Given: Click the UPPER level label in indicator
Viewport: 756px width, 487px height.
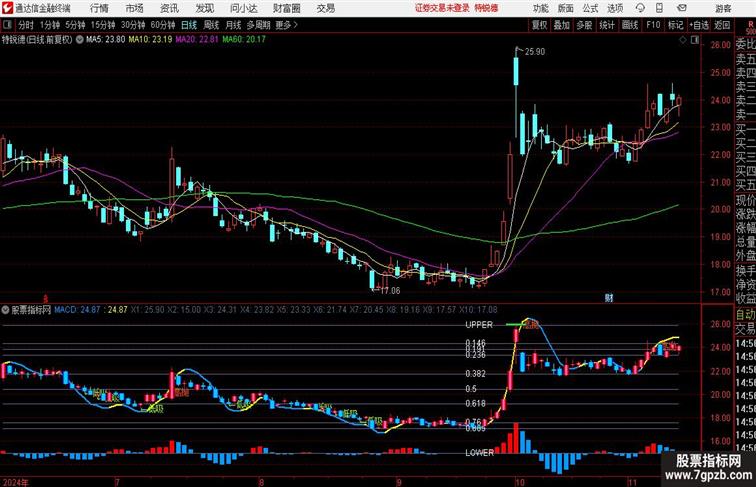Looking at the screenshot, I should 479,325.
